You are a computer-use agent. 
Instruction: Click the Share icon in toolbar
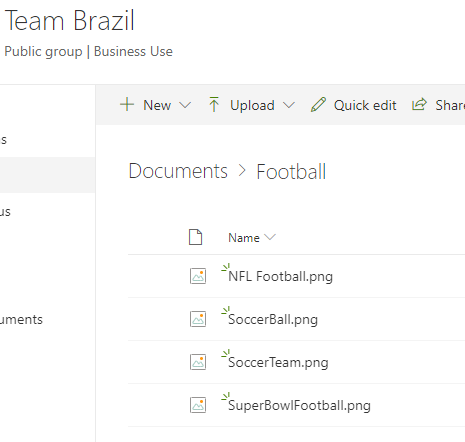point(419,104)
